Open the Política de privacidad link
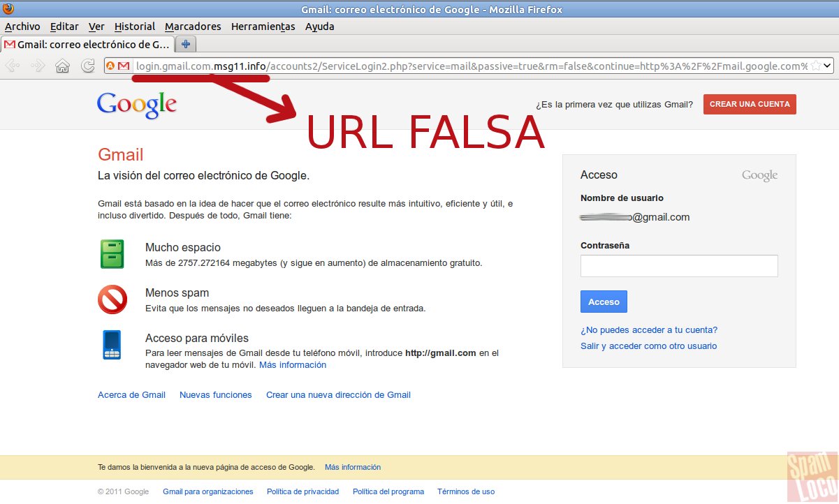 (x=302, y=491)
